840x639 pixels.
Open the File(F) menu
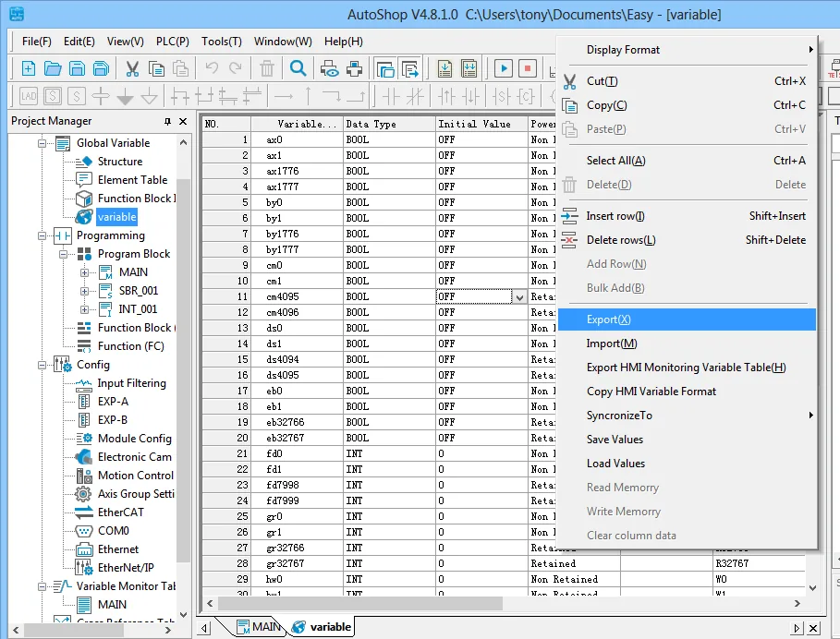[36, 42]
